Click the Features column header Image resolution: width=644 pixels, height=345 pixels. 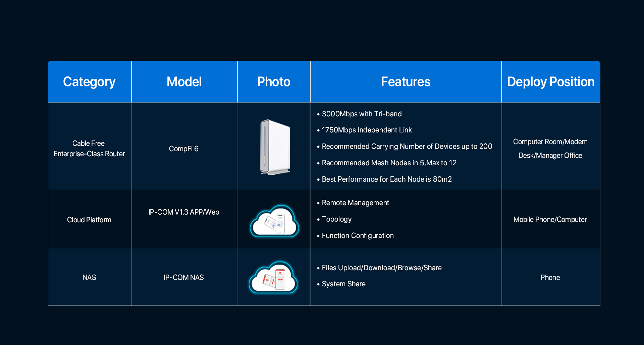point(406,82)
